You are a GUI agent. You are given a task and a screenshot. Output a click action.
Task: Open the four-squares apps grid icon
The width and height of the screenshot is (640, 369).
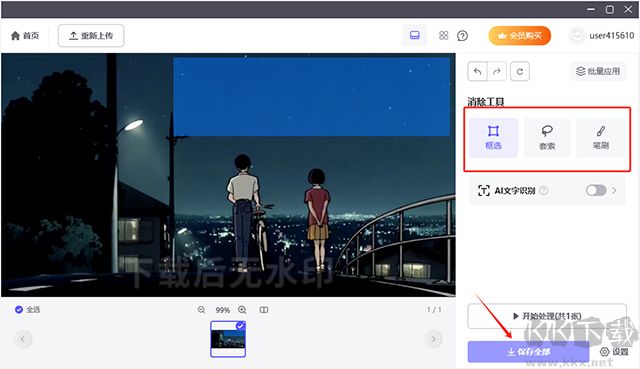[x=444, y=36]
